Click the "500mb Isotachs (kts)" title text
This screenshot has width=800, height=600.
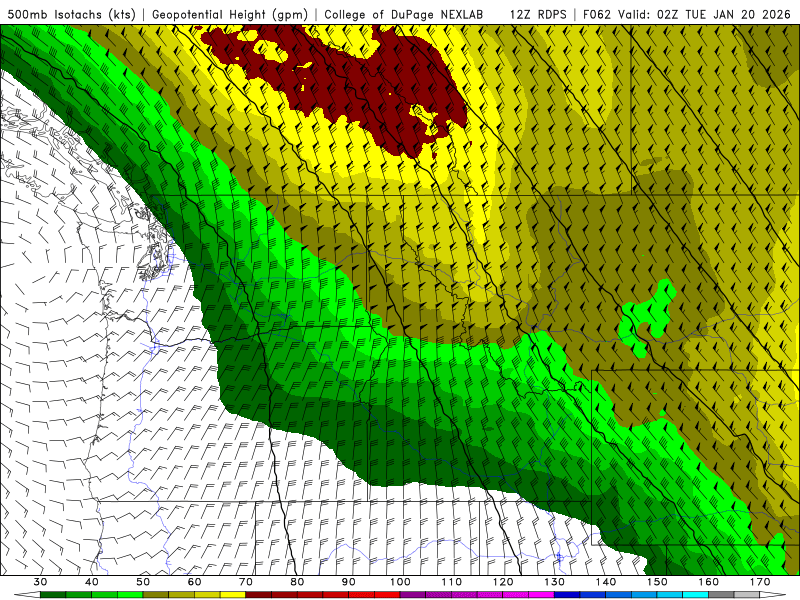(71, 14)
